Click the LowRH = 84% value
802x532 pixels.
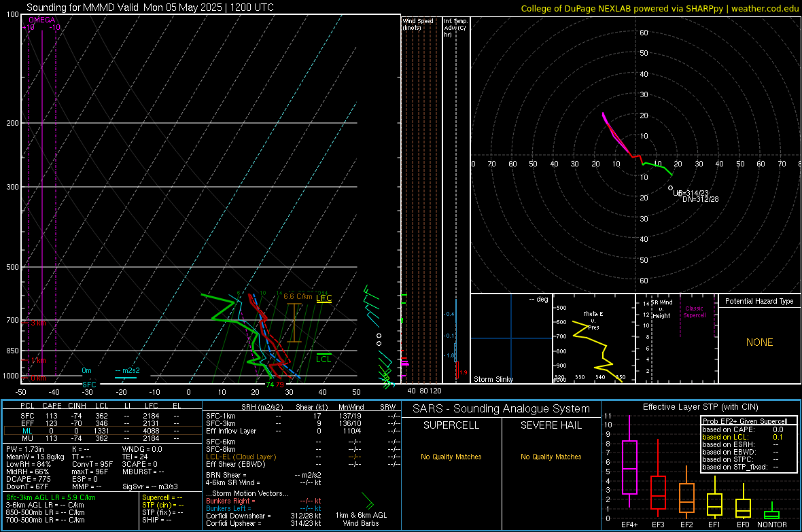[28, 465]
